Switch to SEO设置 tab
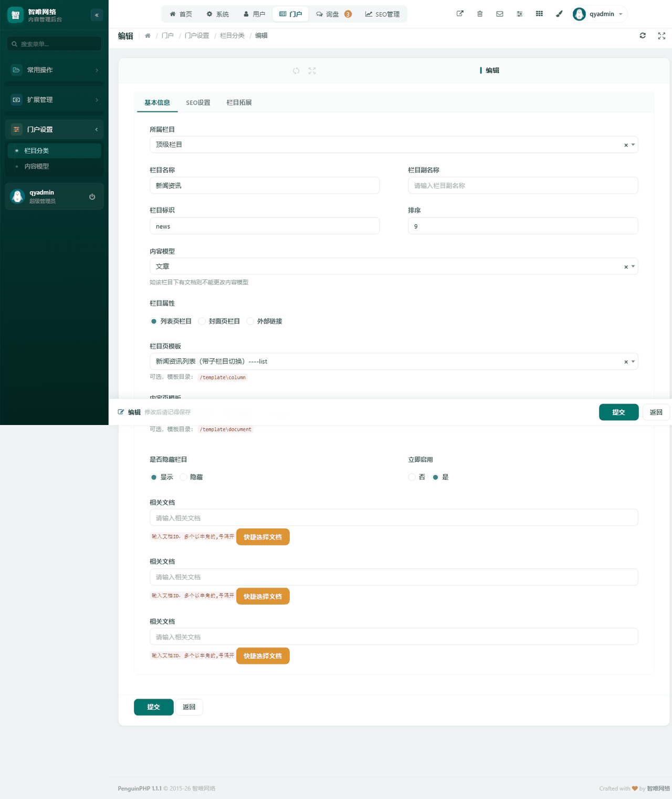Screen dimensions: 672x799 [x=198, y=102]
